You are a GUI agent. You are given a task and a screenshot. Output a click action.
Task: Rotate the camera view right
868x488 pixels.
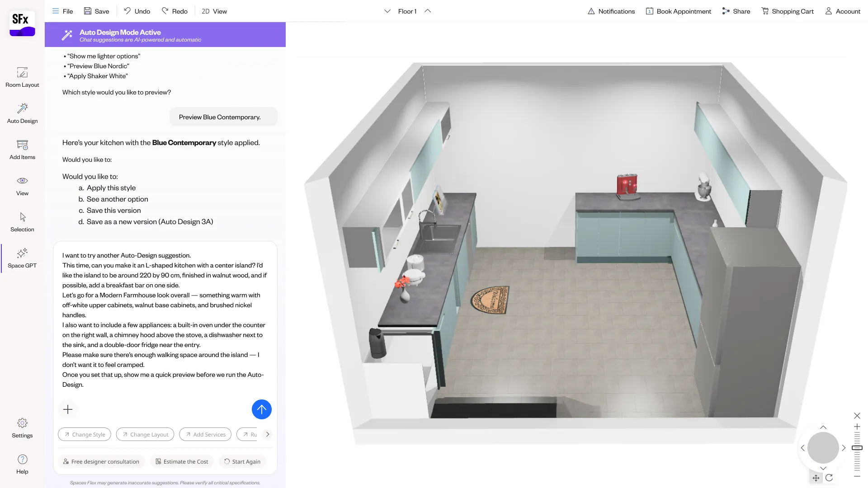click(x=844, y=448)
